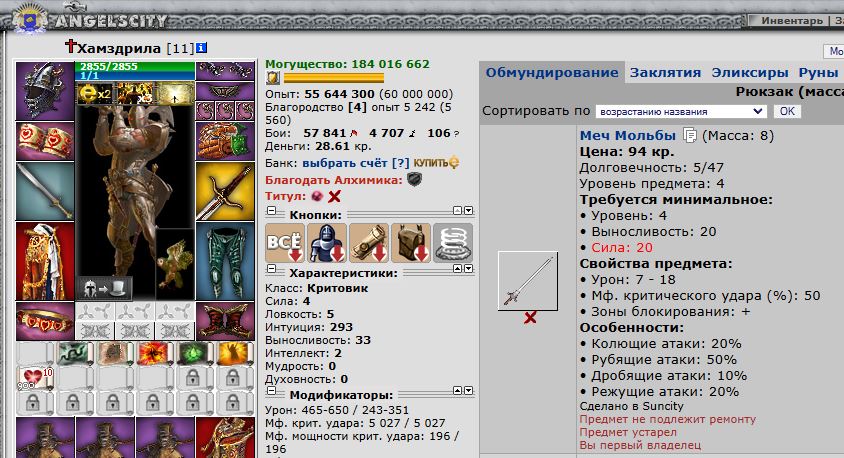
Task: Open the sort order dropdown
Action: click(681, 111)
